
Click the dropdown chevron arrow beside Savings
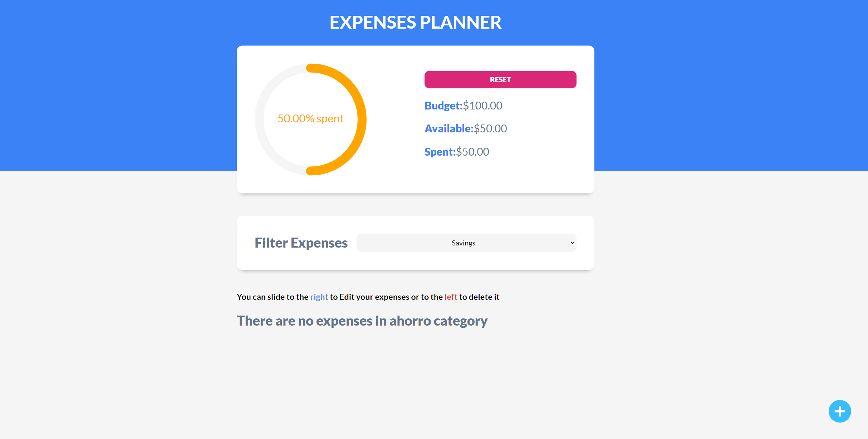click(572, 243)
